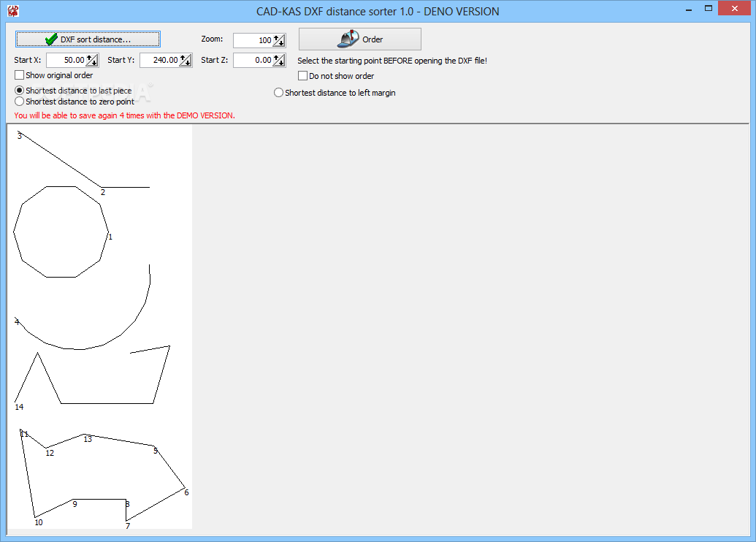756x542 pixels.
Task: Click the DXF sort distance button
Action: coord(88,39)
